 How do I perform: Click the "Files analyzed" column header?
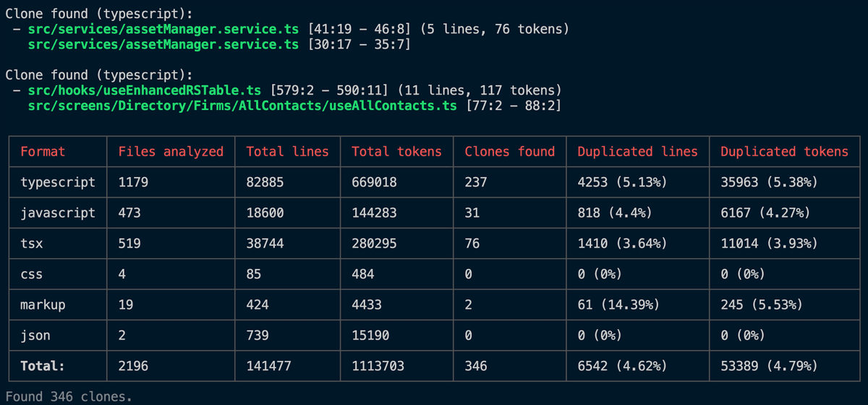pyautogui.click(x=171, y=151)
